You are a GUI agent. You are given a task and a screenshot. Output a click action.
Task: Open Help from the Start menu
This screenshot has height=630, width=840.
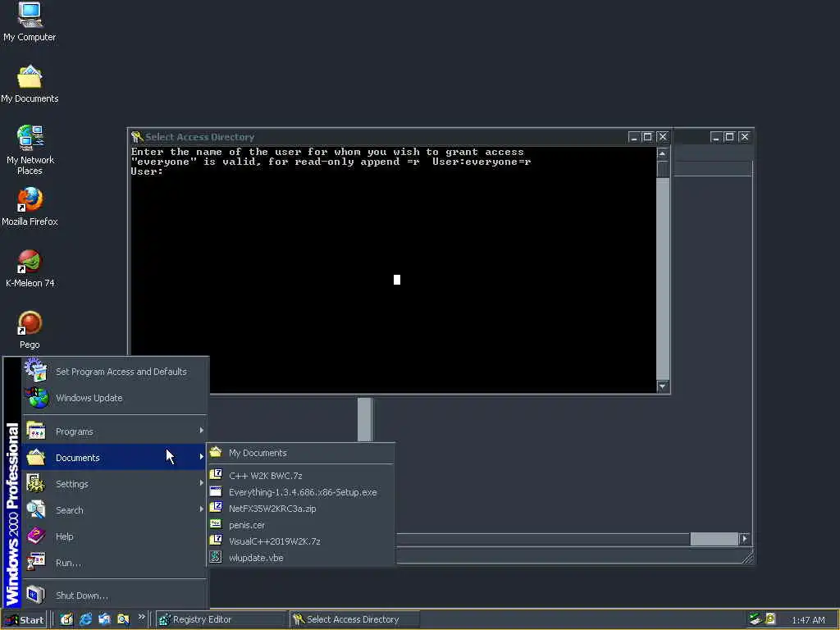115,536
